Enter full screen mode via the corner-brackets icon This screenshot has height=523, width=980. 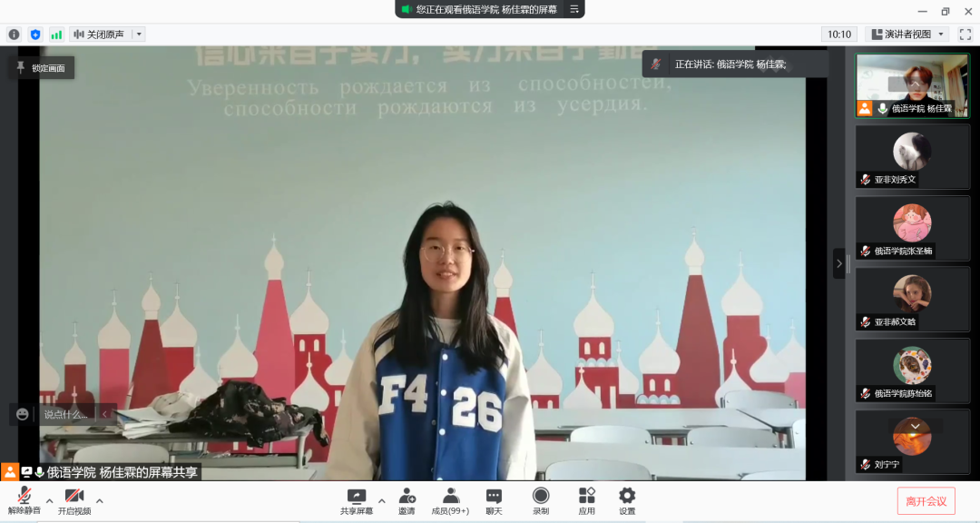click(x=965, y=35)
